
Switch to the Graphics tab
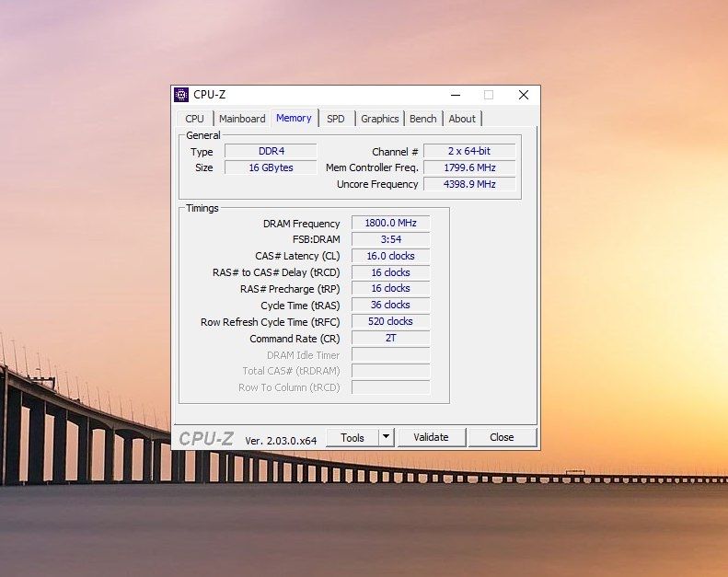click(x=380, y=119)
